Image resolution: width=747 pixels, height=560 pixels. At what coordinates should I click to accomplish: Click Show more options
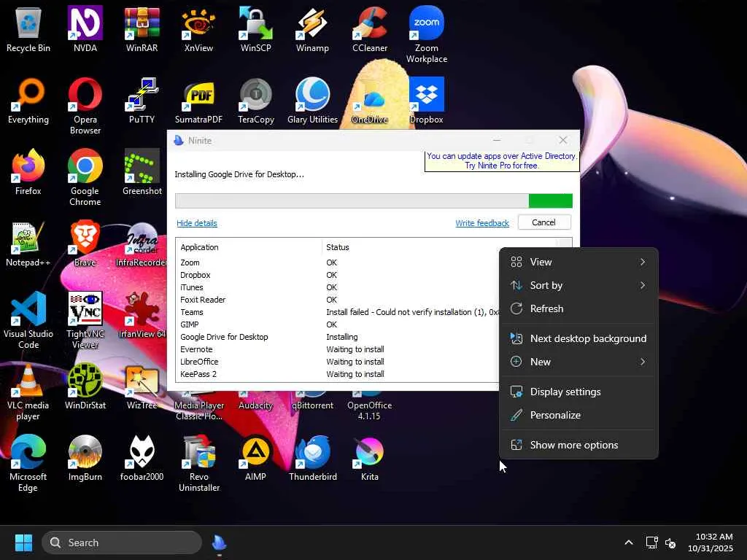pyautogui.click(x=578, y=446)
